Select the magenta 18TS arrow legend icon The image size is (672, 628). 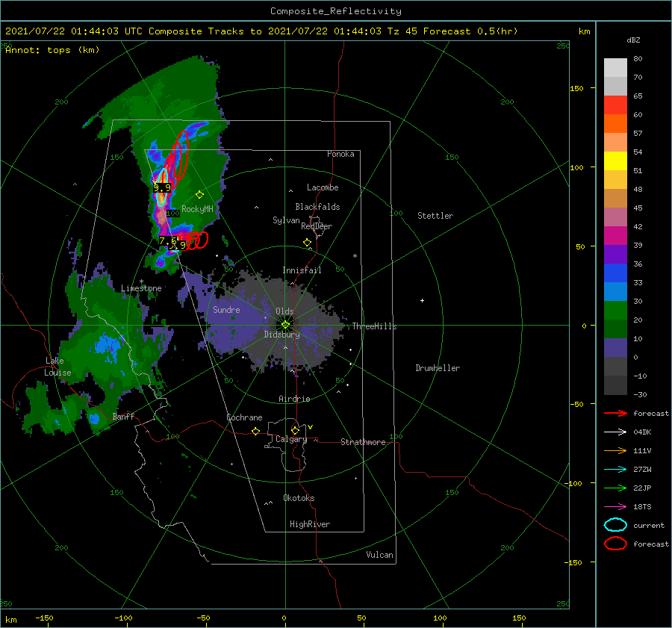click(615, 507)
